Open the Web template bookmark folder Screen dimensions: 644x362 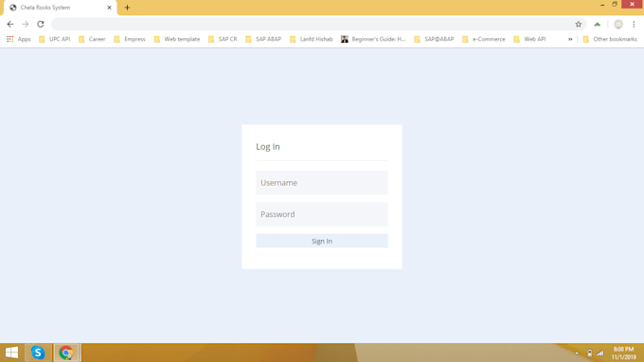(177, 39)
